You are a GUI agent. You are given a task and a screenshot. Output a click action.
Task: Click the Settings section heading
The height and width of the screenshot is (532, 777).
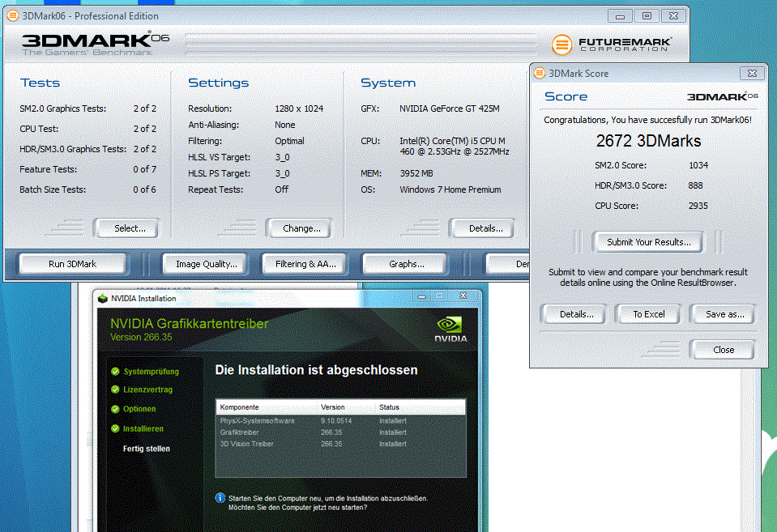[219, 83]
